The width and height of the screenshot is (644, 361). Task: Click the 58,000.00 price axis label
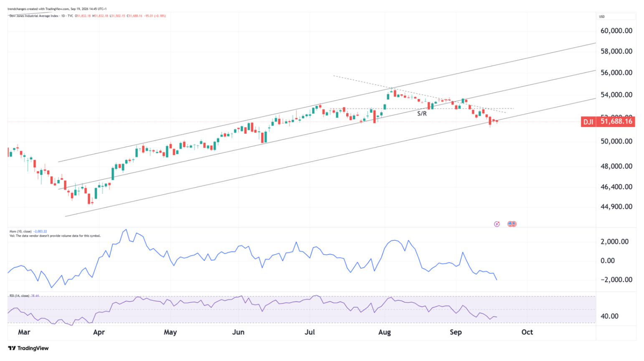click(x=616, y=51)
